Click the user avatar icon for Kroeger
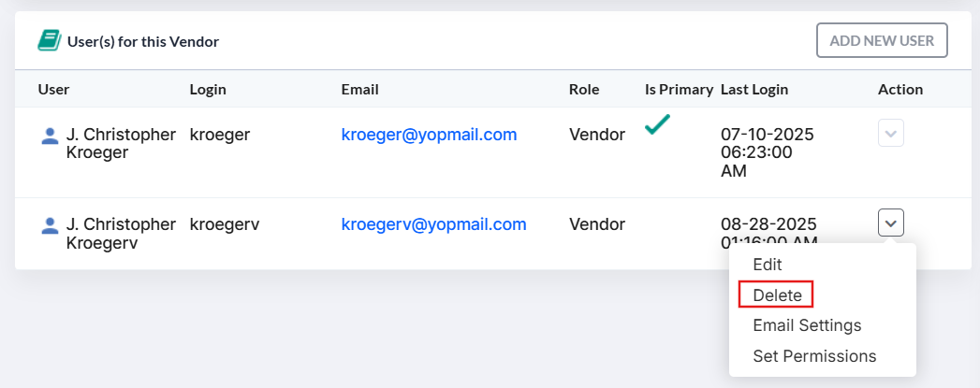This screenshot has width=980, height=388. click(50, 136)
